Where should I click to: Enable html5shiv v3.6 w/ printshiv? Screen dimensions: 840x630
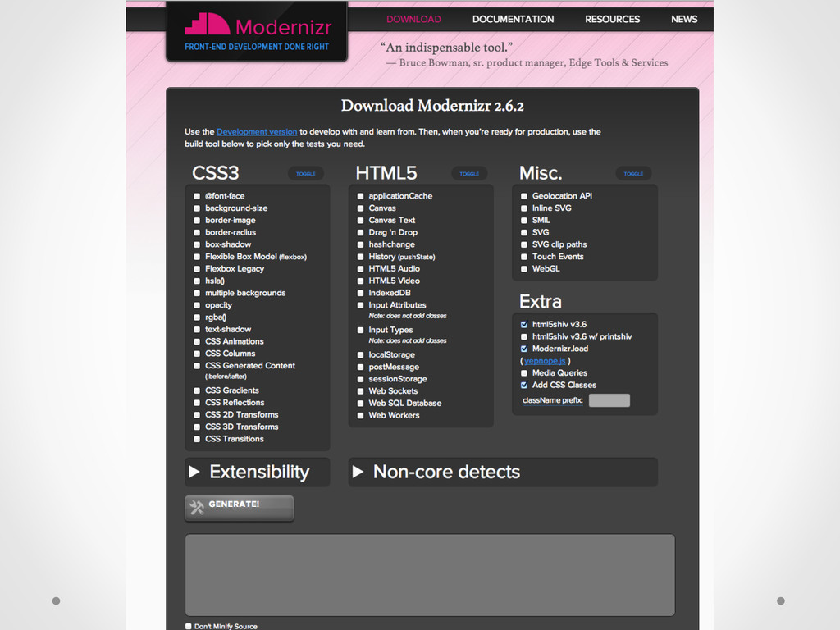coord(524,337)
